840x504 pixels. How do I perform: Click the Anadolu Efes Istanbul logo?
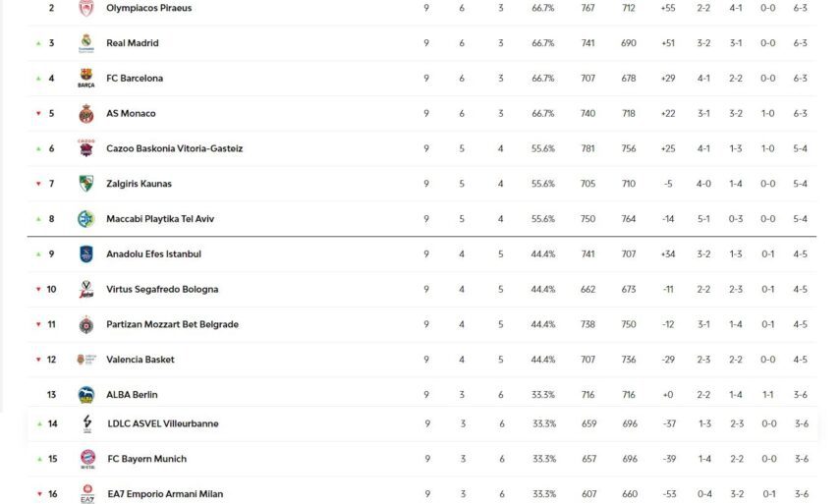[86, 254]
